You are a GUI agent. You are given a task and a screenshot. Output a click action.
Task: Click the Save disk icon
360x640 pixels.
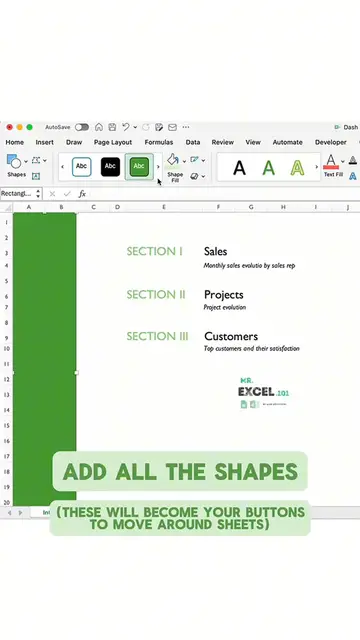click(112, 127)
